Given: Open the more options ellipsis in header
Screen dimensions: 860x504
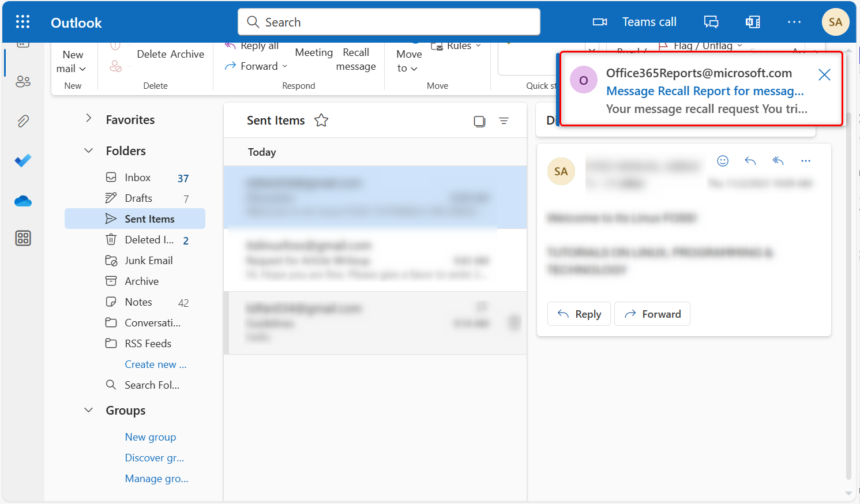Looking at the screenshot, I should click(794, 22).
